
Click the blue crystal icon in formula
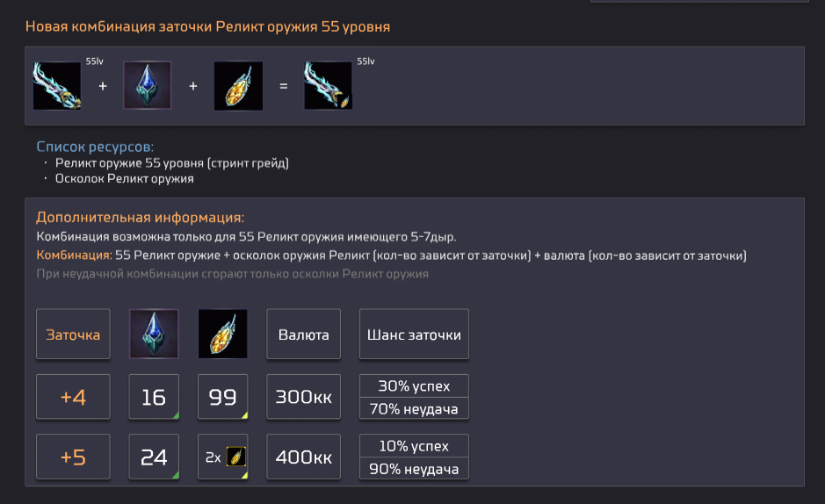[x=147, y=85]
